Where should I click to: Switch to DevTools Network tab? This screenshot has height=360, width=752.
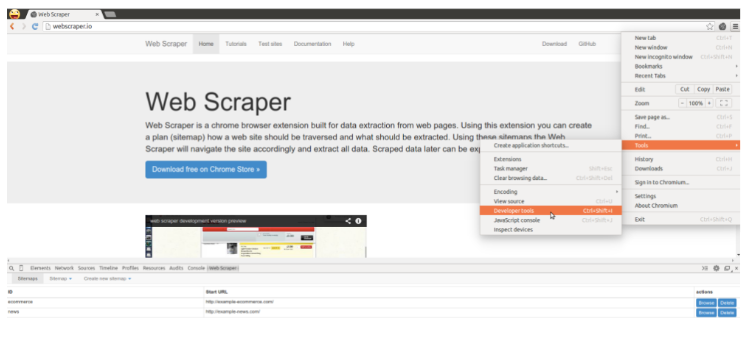(64, 268)
